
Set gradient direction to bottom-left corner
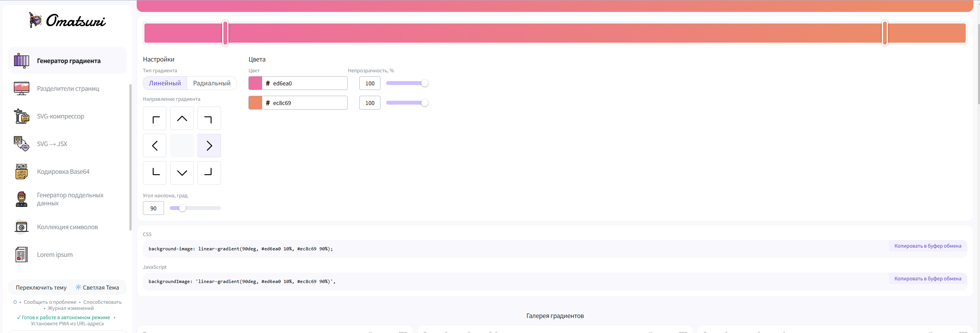click(x=155, y=173)
